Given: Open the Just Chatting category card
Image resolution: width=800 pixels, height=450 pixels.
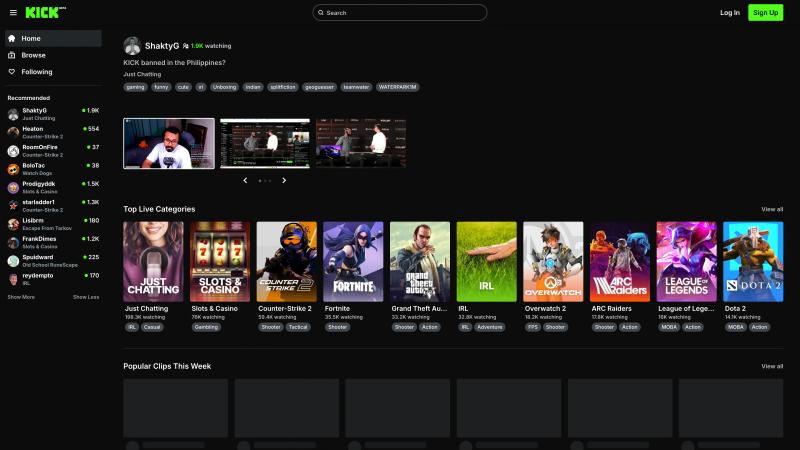Looking at the screenshot, I should 153,261.
